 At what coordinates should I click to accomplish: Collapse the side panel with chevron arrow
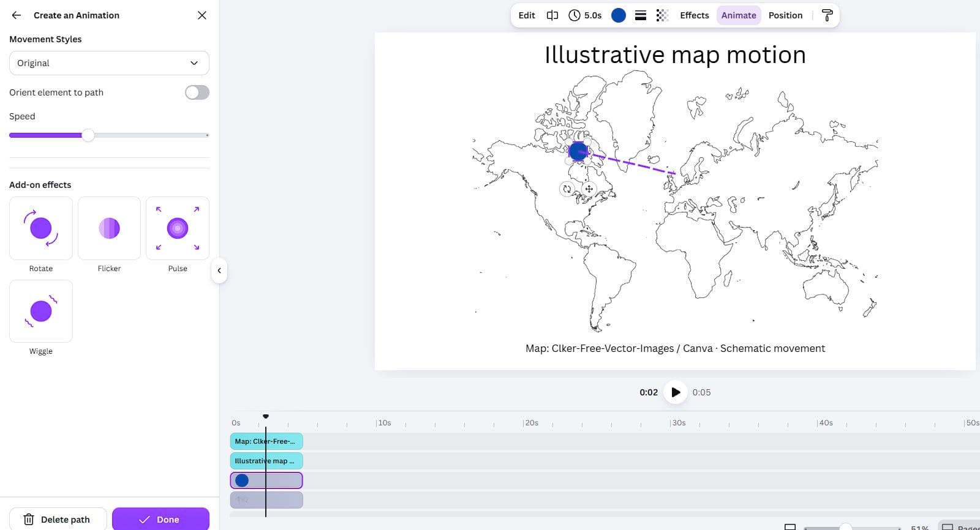219,271
